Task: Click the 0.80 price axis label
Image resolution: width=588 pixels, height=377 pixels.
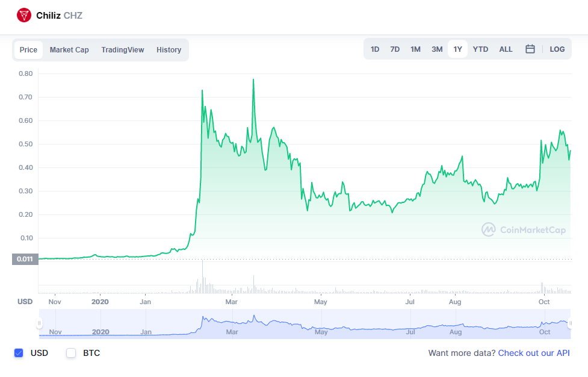Action: pyautogui.click(x=26, y=73)
